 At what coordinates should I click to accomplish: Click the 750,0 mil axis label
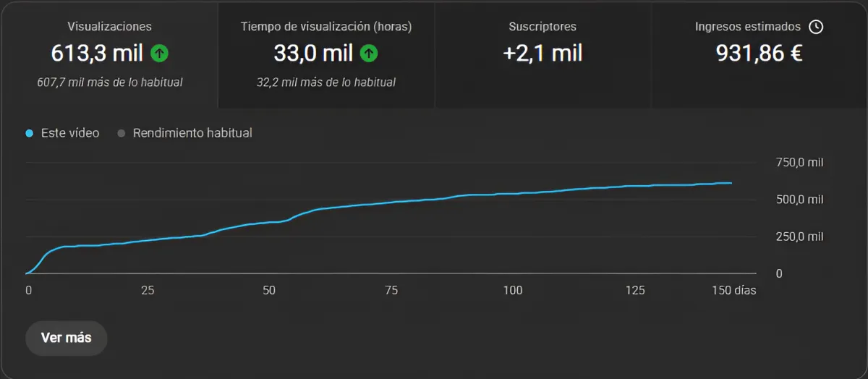(800, 163)
